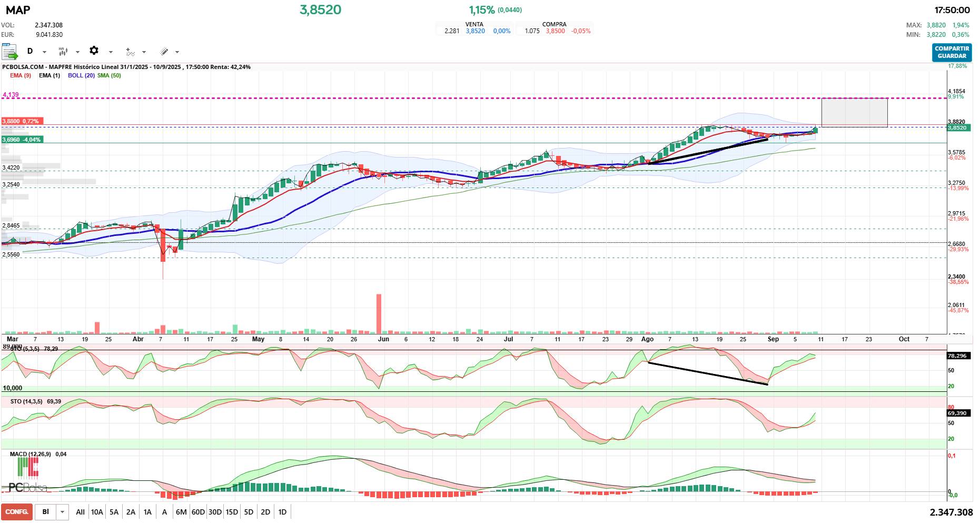Image resolution: width=980 pixels, height=523 pixels.
Task: Expand the chart type dropdown arrow
Action: tap(77, 52)
